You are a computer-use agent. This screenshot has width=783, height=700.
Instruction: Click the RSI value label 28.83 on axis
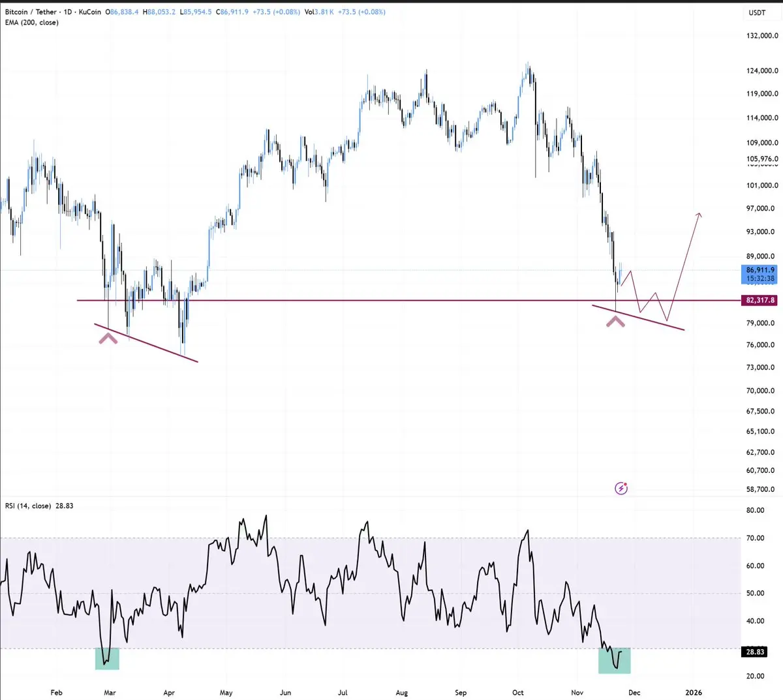[x=755, y=652]
